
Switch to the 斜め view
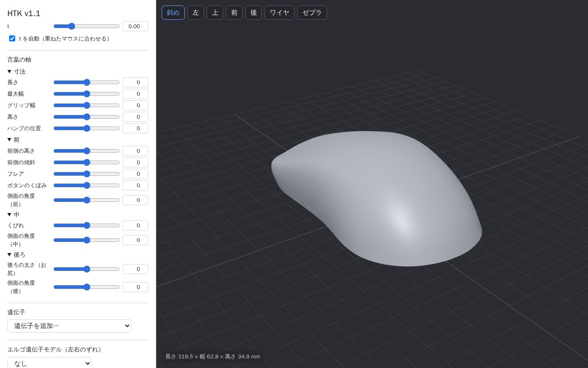click(173, 13)
